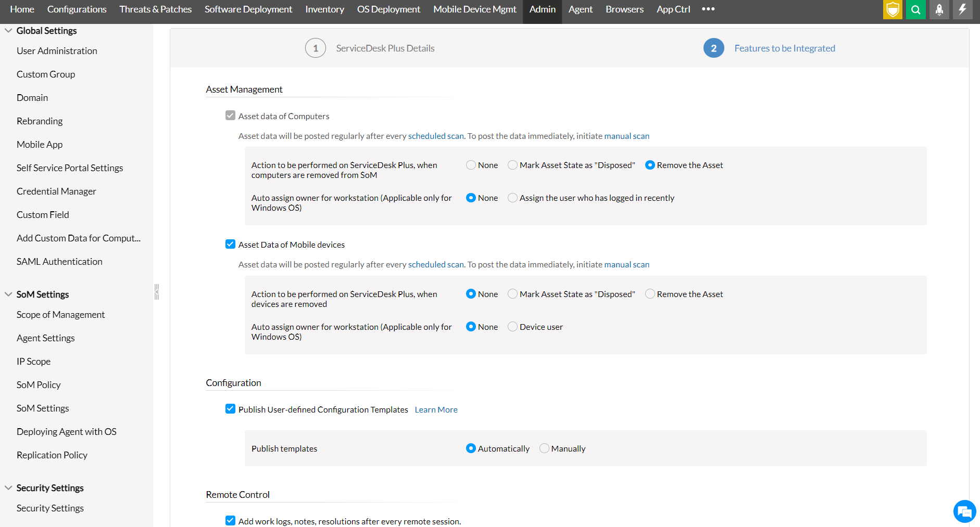Select Manually for Publish templates
The image size is (980, 527).
pos(544,448)
